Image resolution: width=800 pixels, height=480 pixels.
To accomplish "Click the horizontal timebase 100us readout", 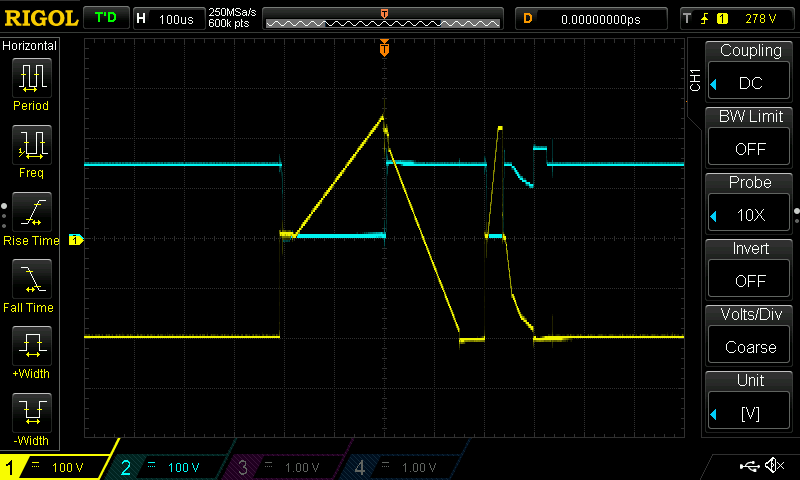I will (x=176, y=19).
